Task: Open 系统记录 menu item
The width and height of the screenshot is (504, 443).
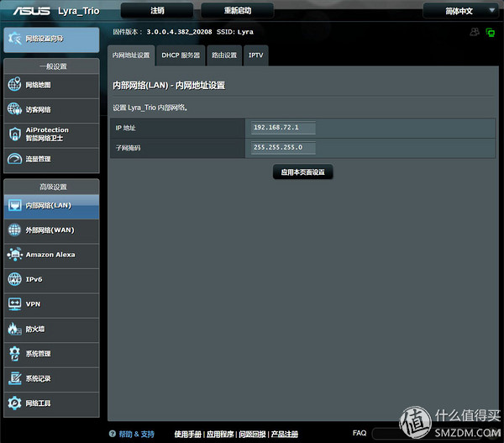Action: tap(51, 379)
